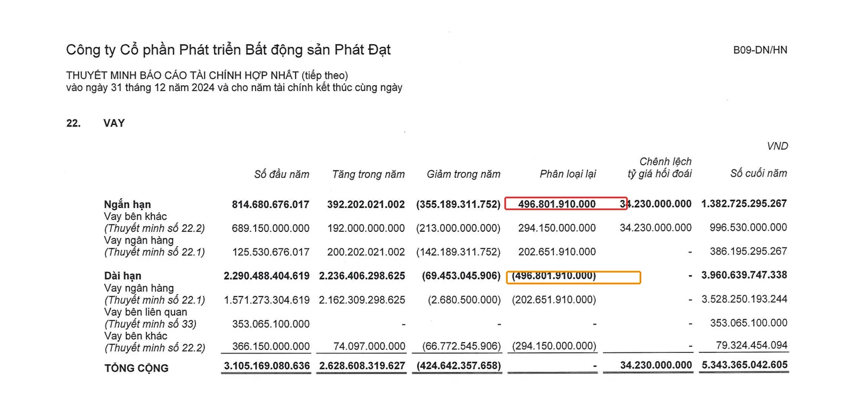Click the 'Số cuối năm' column header

pyautogui.click(x=758, y=173)
